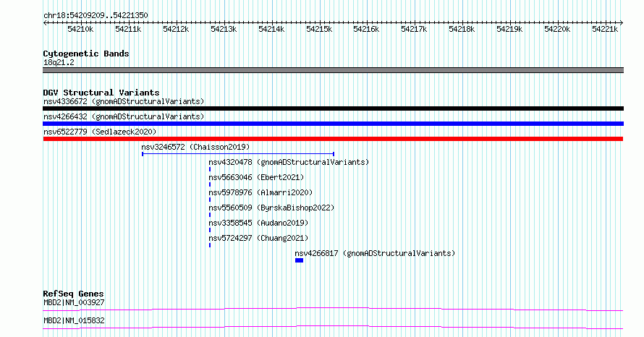Click the 54214k ruler tick label

click(271, 29)
